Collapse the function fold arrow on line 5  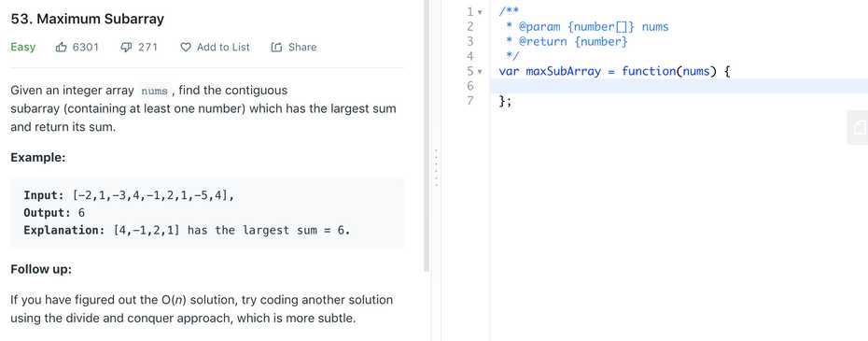tap(480, 72)
